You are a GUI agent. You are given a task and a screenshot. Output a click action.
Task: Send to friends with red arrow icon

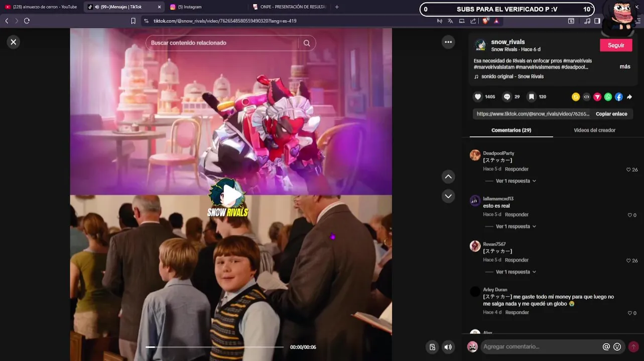597,97
